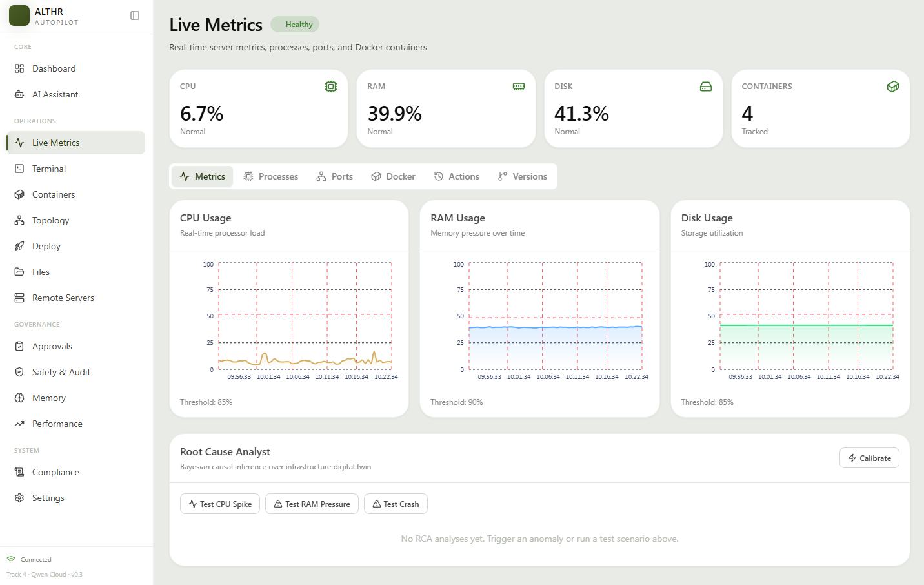This screenshot has height=585, width=924.
Task: Click the Deploy rocket icon
Action: [19, 246]
